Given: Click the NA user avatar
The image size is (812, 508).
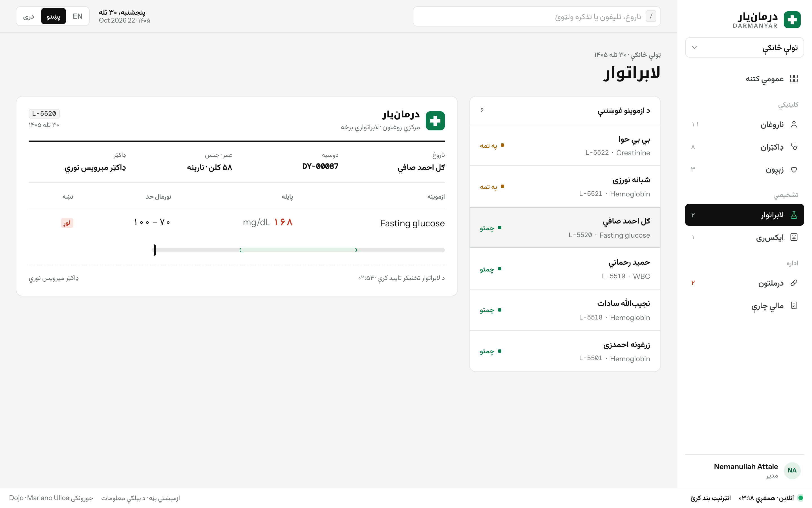Looking at the screenshot, I should (792, 470).
